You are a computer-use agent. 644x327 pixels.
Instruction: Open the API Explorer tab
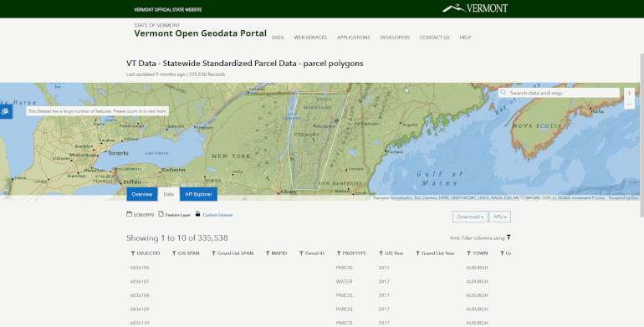198,194
